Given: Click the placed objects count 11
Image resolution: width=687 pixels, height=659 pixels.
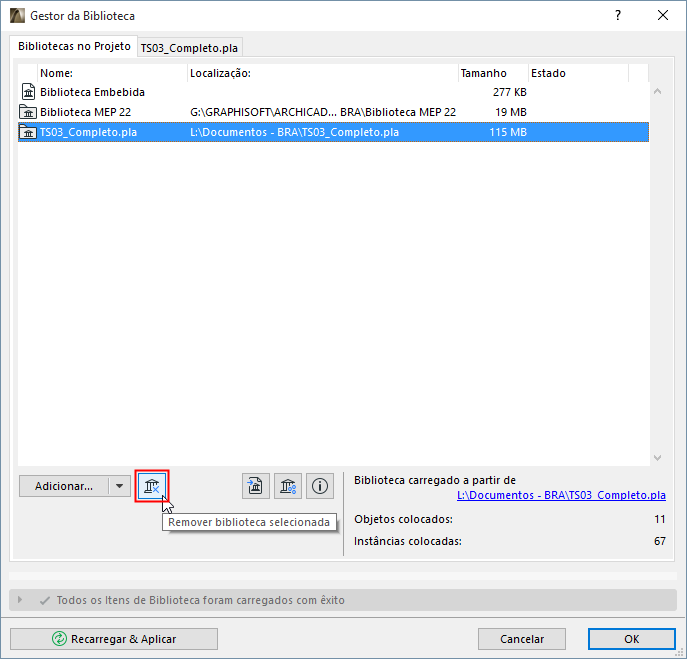Looking at the screenshot, I should point(660,519).
